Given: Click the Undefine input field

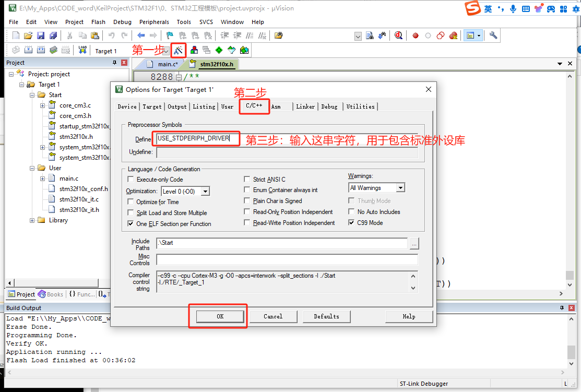Looking at the screenshot, I should pyautogui.click(x=287, y=152).
